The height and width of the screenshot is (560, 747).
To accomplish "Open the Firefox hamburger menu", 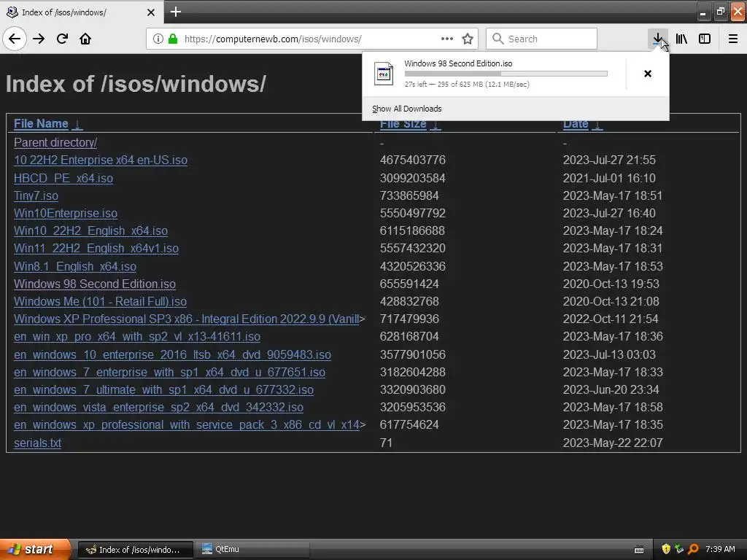I will tap(733, 39).
